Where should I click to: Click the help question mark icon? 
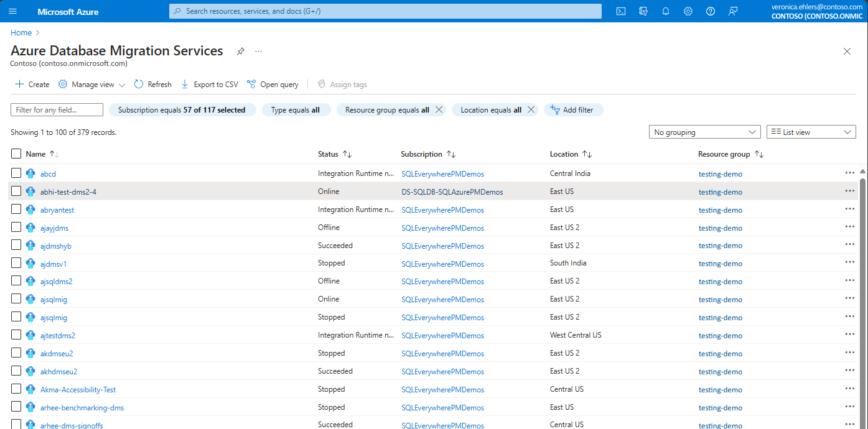tap(711, 11)
